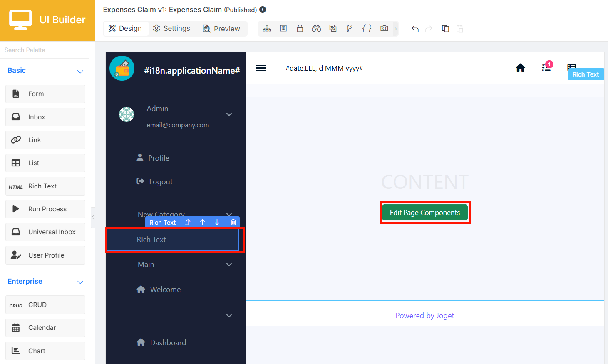
Task: Select the User Profile palette item
Action: click(x=45, y=255)
